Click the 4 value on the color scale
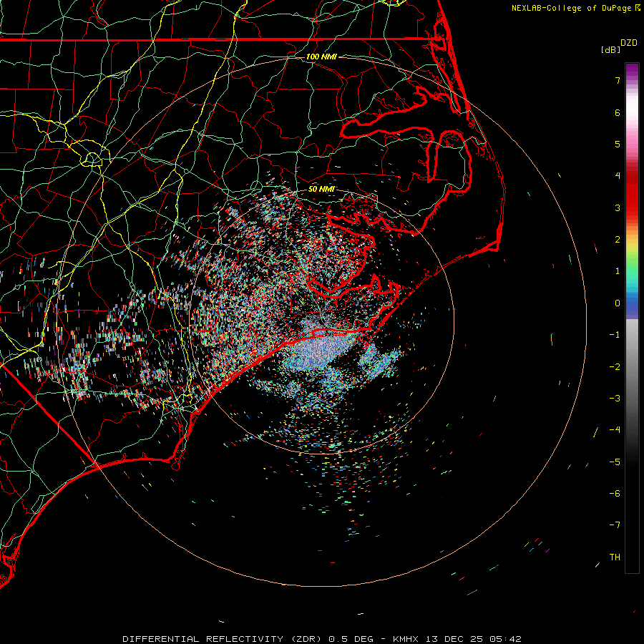The height and width of the screenshot is (644, 644). 618,176
